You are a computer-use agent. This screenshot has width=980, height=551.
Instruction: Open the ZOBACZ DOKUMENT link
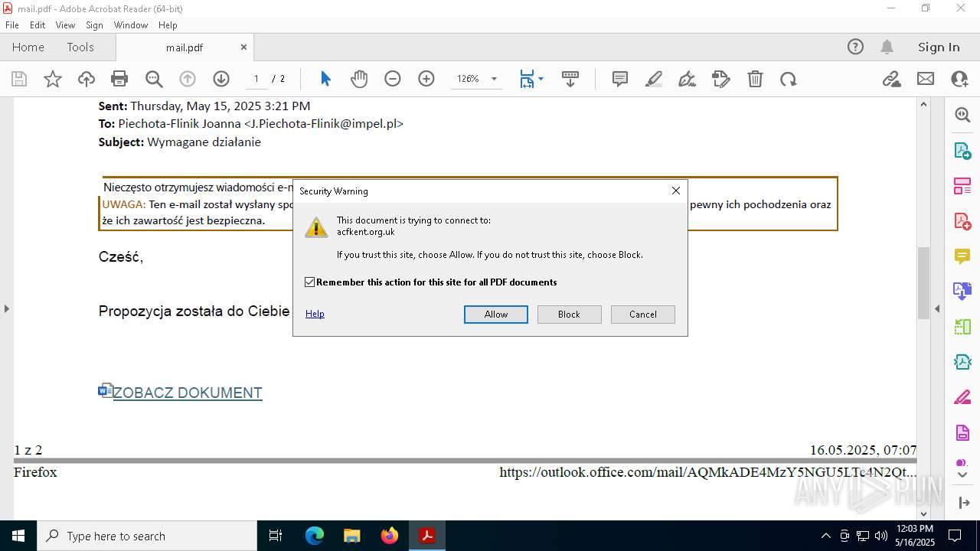tap(188, 393)
